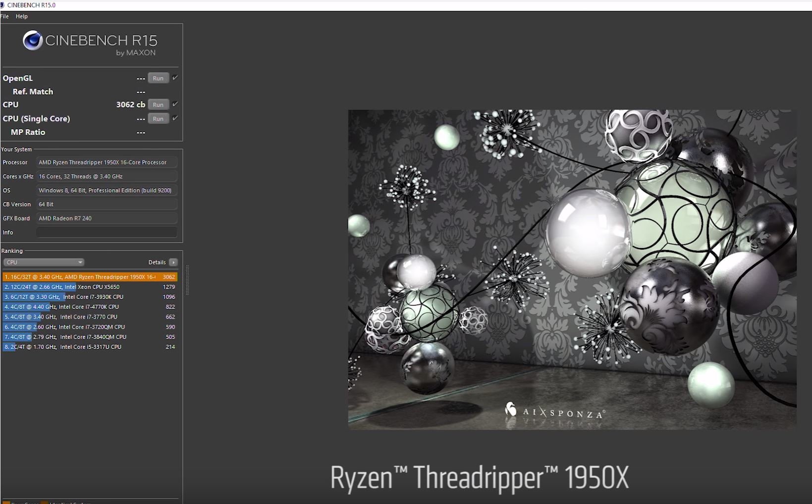Select Xeon CPU X5650 ranking row
The height and width of the screenshot is (504, 812).
(90, 287)
